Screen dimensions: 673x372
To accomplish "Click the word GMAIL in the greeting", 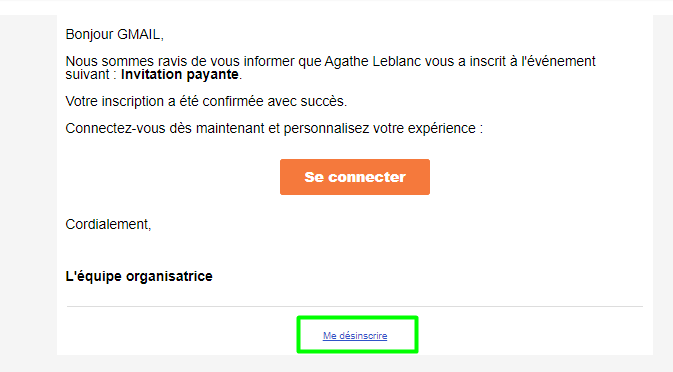I will point(140,34).
